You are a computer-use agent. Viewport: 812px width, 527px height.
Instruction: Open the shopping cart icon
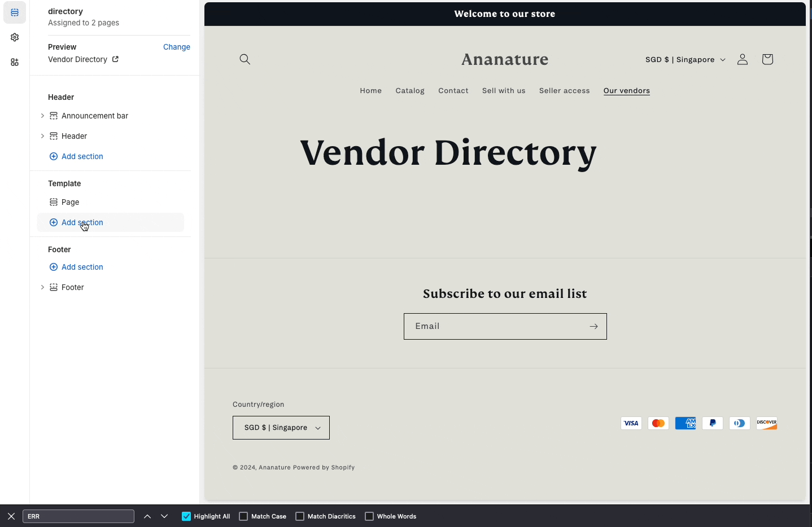click(x=767, y=59)
